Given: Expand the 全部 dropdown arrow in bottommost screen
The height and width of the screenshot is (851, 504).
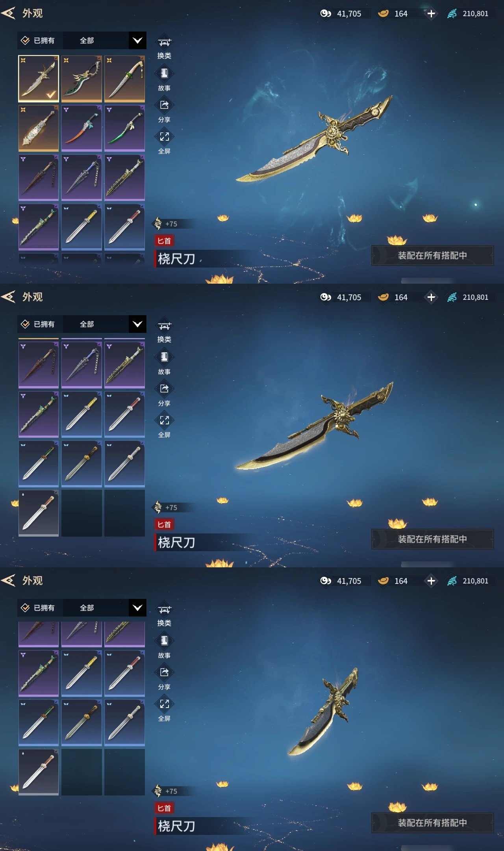Looking at the screenshot, I should click(x=137, y=608).
